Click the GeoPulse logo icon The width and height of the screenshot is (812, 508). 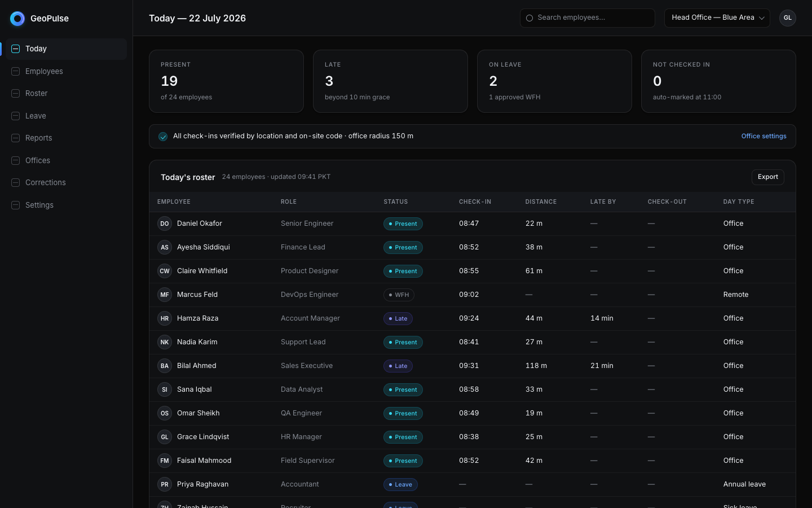[17, 19]
